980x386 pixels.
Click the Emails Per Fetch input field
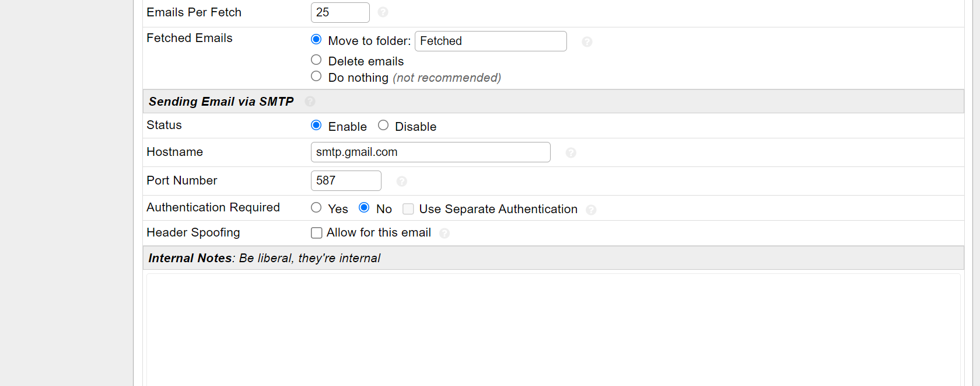340,12
